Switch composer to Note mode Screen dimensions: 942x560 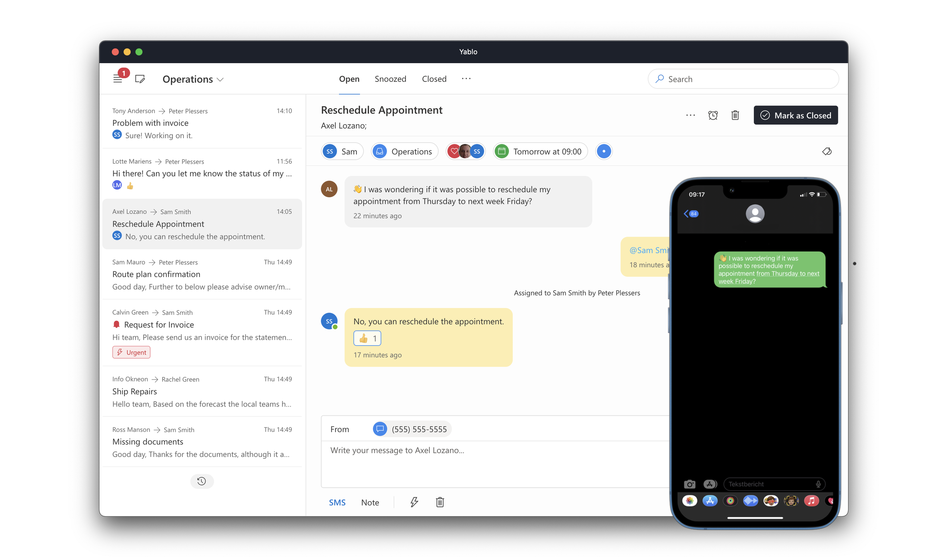pyautogui.click(x=370, y=502)
